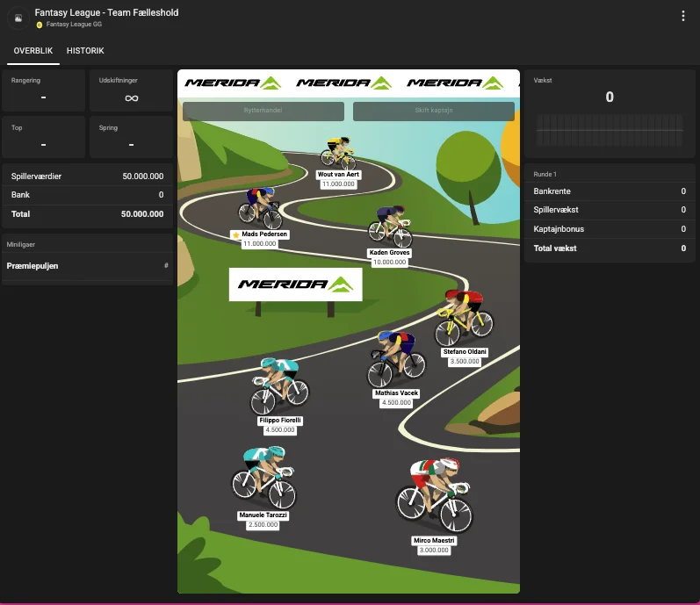Image resolution: width=700 pixels, height=605 pixels.
Task: Click the Fantasy League GG subtitle link
Action: [74, 25]
